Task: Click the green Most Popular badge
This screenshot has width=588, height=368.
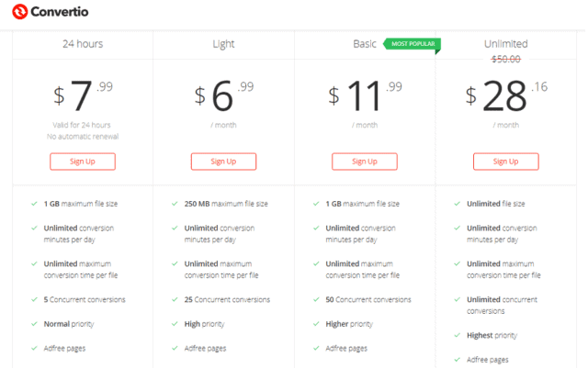Action: (412, 43)
